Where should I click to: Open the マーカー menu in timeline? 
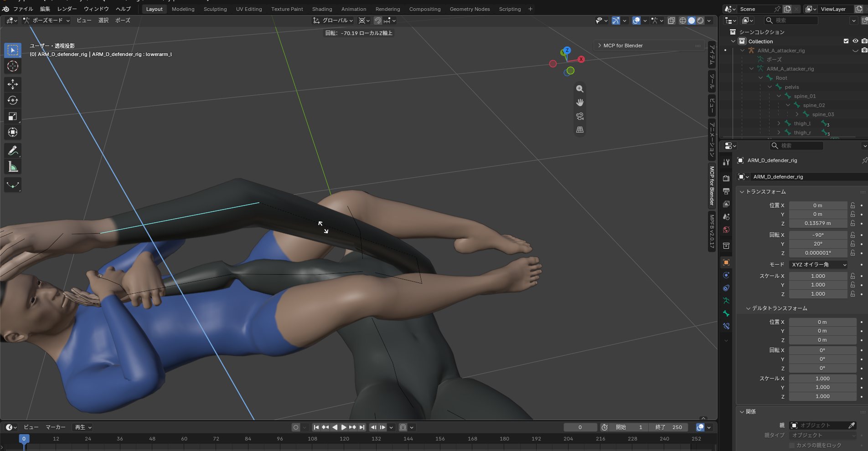click(56, 427)
